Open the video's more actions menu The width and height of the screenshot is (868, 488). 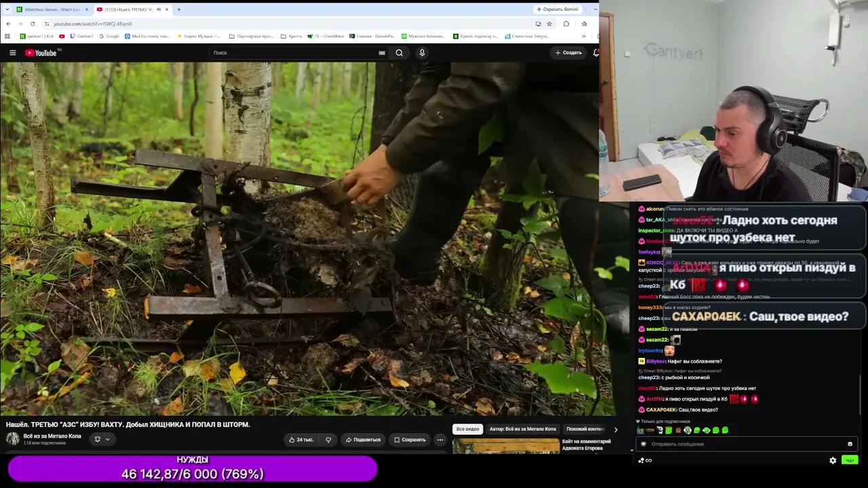pyautogui.click(x=440, y=439)
